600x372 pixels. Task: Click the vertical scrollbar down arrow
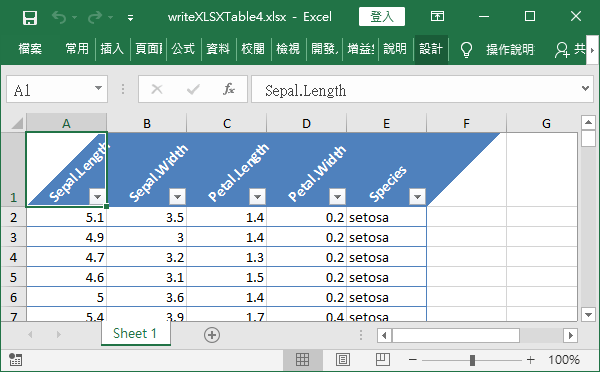coord(588,315)
